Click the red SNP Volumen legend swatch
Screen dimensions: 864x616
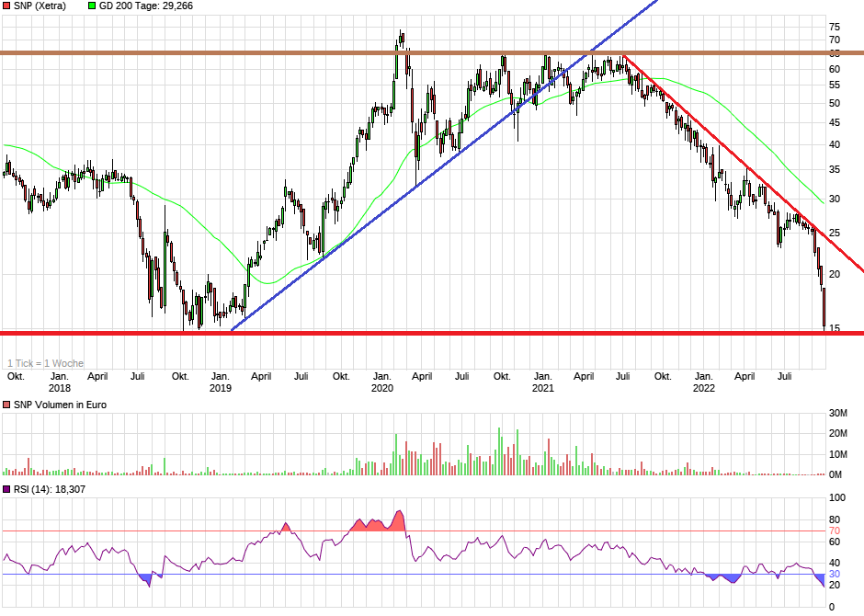pos(6,405)
